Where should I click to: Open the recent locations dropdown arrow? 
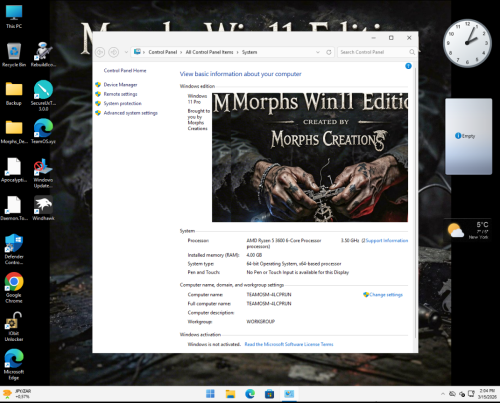click(126, 52)
